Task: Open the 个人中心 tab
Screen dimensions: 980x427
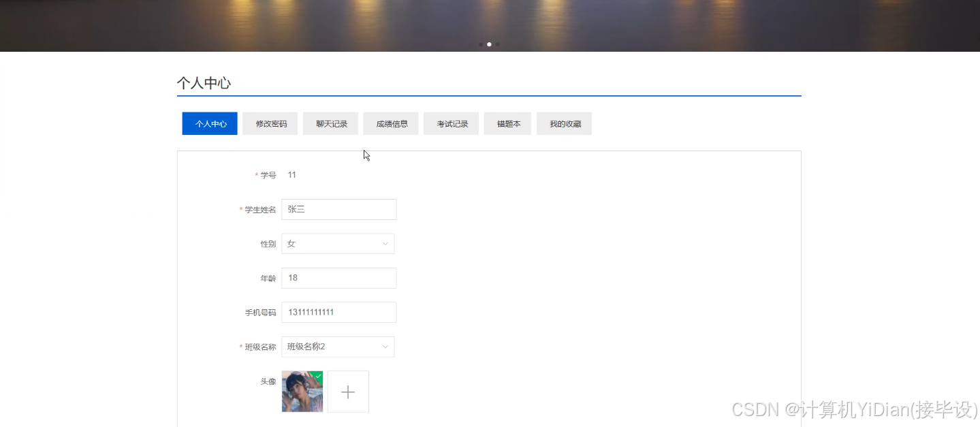Action: click(210, 124)
